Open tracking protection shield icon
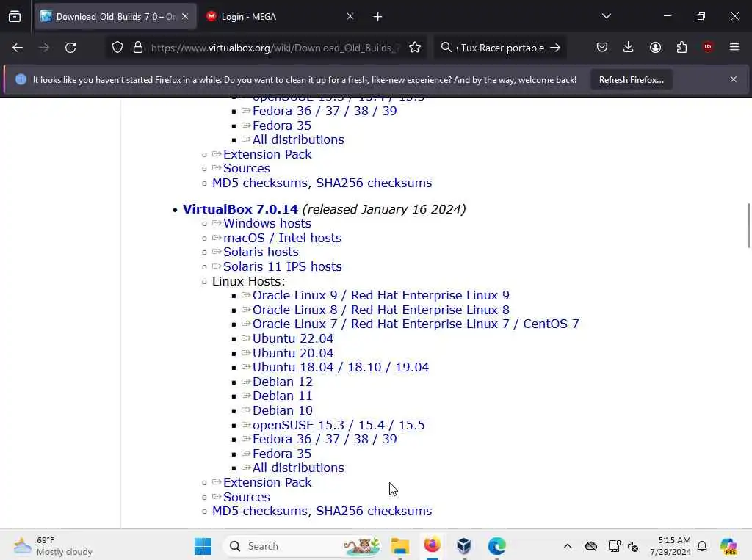 tap(117, 48)
